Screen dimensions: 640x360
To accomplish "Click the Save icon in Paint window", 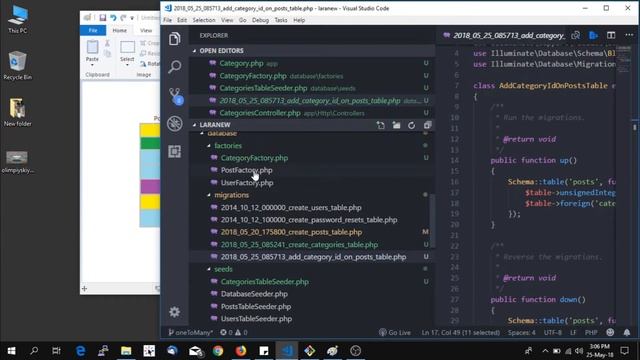I will pos(102,18).
